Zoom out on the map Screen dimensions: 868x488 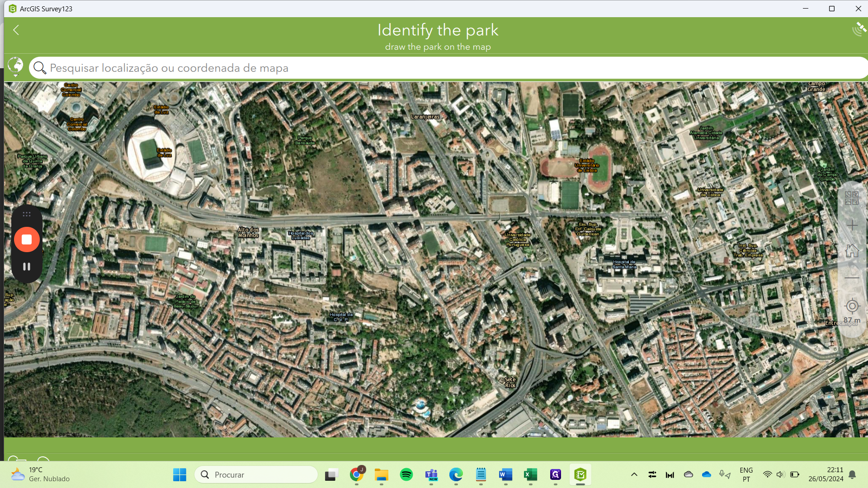pyautogui.click(x=852, y=278)
